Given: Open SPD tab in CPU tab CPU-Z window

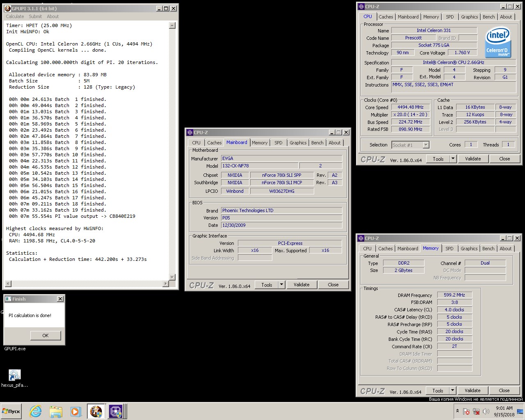Looking at the screenshot, I should [x=450, y=17].
